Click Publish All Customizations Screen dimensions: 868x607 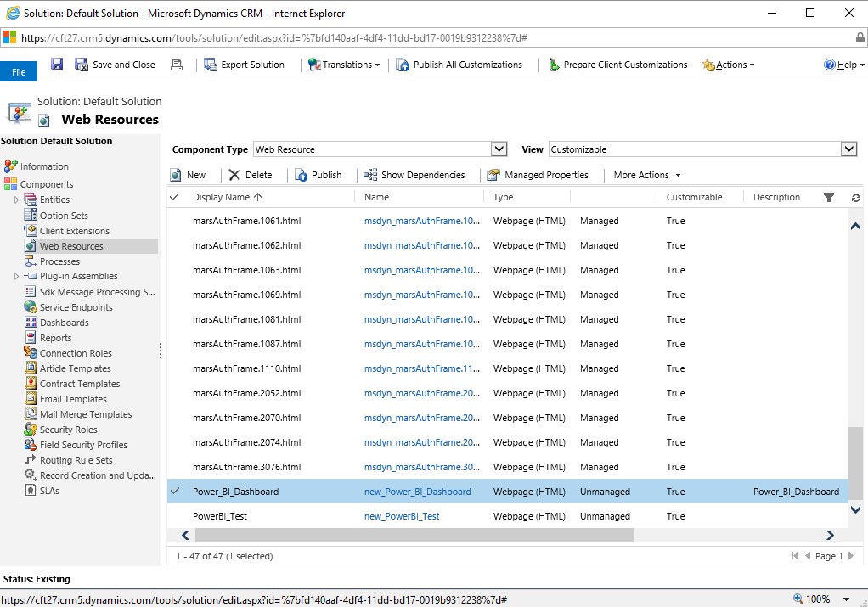point(459,65)
